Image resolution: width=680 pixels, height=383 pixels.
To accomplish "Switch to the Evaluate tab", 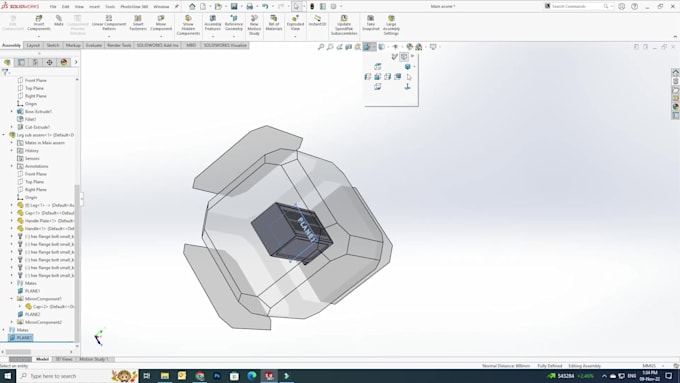I will coord(93,45).
